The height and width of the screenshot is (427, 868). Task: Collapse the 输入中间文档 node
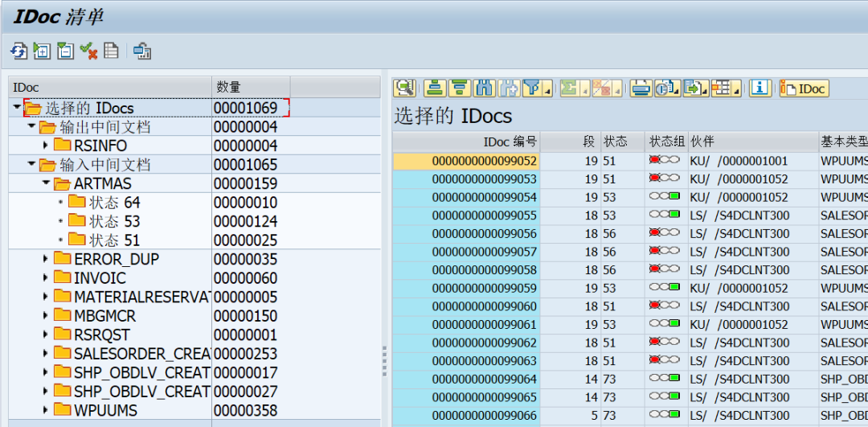[31, 165]
